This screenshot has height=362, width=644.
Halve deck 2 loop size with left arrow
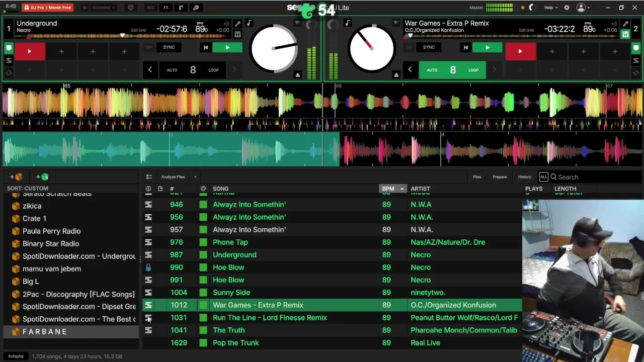(x=410, y=70)
